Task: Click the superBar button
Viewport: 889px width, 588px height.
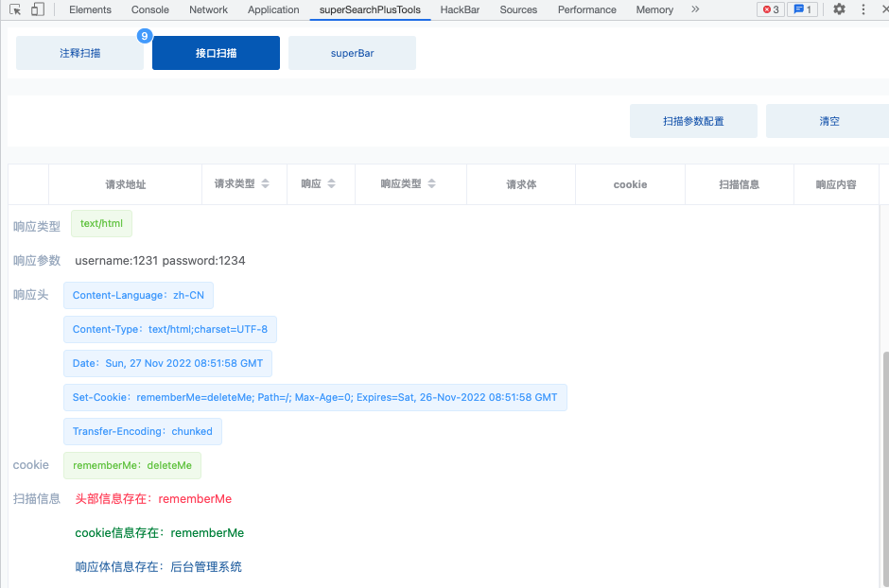Action: click(x=352, y=53)
